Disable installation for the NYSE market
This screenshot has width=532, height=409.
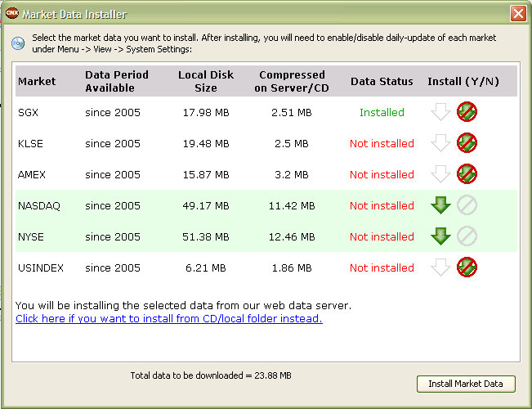pos(467,236)
